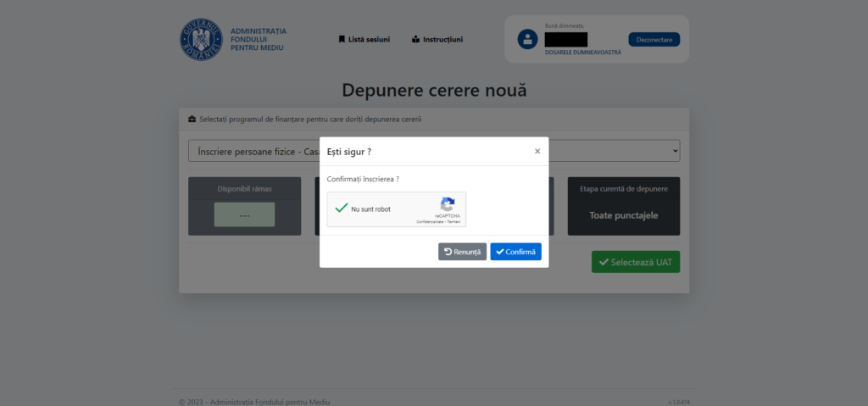Toggle the Nu sunt robot checkbox
This screenshot has width=868, height=406.
(342, 209)
